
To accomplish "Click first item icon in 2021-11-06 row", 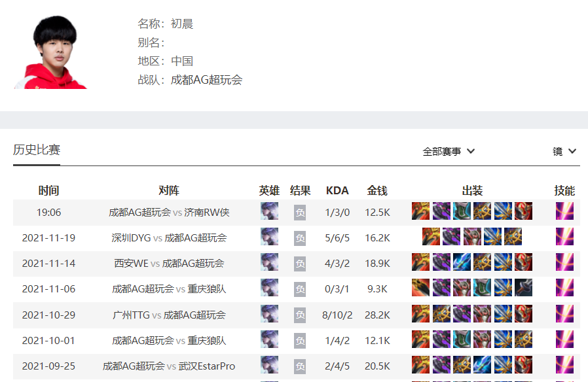I will tap(421, 287).
